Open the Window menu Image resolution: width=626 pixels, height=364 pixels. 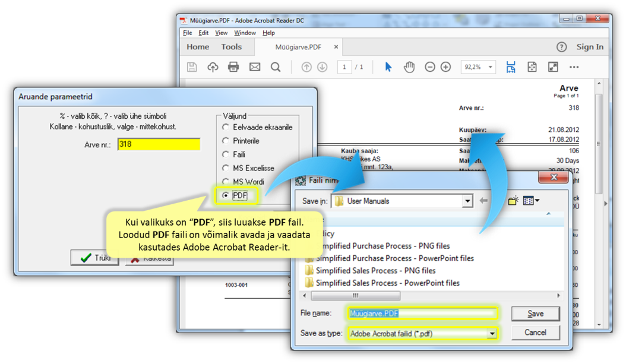(245, 33)
